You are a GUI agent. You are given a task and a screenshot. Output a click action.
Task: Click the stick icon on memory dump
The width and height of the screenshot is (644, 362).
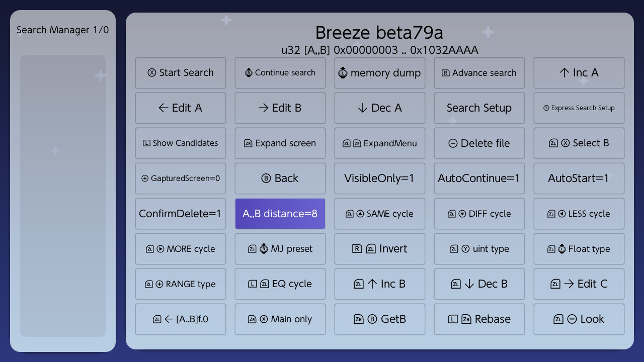pos(343,73)
